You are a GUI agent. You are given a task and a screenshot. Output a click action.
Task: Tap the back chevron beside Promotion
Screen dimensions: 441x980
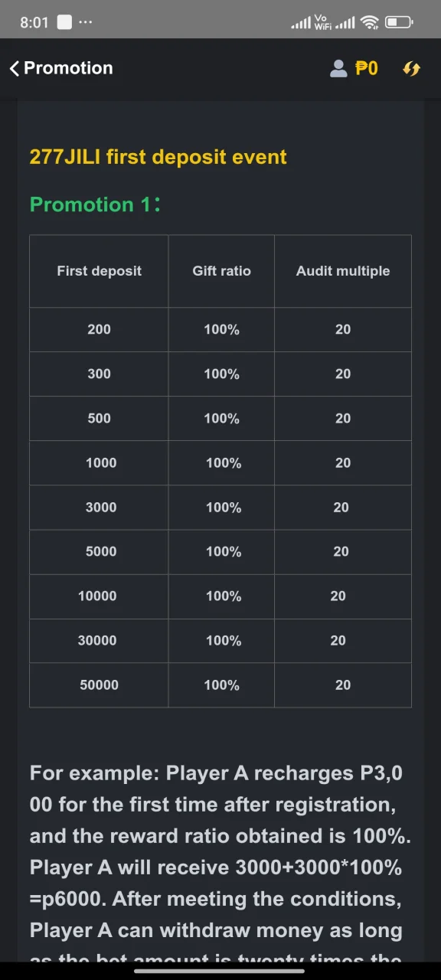pos(14,68)
